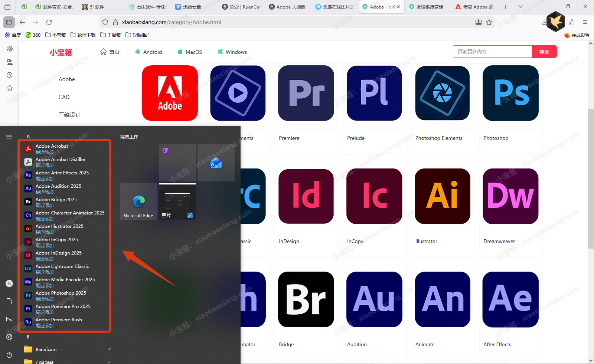Expand the Bandicam entry in the Start menu
Image resolution: width=594 pixels, height=364 pixels.
coord(109,349)
